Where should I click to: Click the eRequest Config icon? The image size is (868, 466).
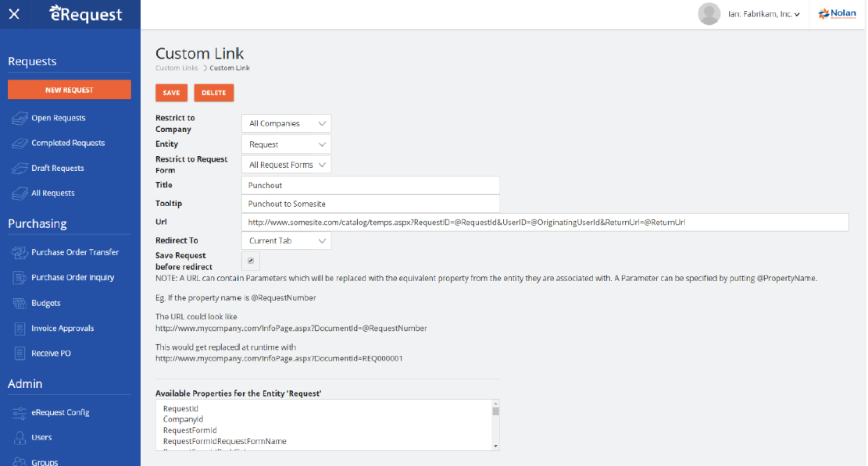(x=20, y=413)
